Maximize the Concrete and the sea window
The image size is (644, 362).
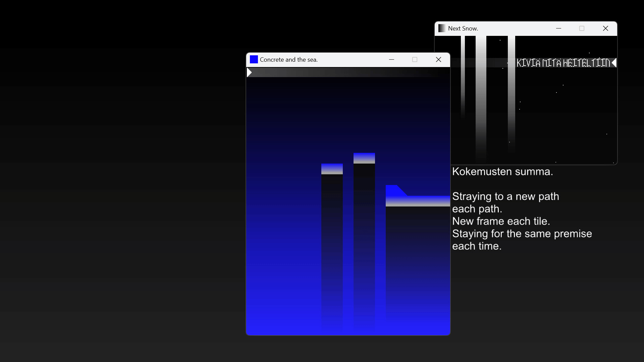pos(415,59)
